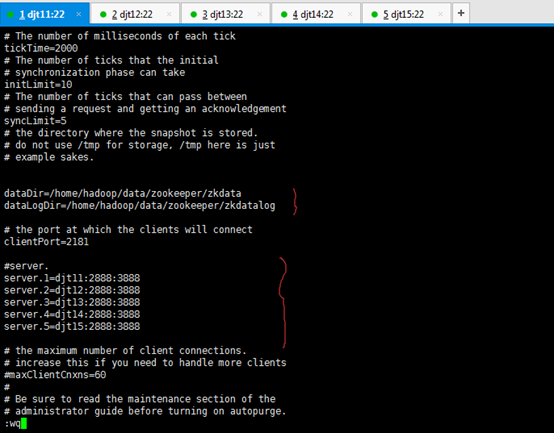Image resolution: width=554 pixels, height=433 pixels.
Task: Activate the djt11:22 session tab
Action: (45, 14)
